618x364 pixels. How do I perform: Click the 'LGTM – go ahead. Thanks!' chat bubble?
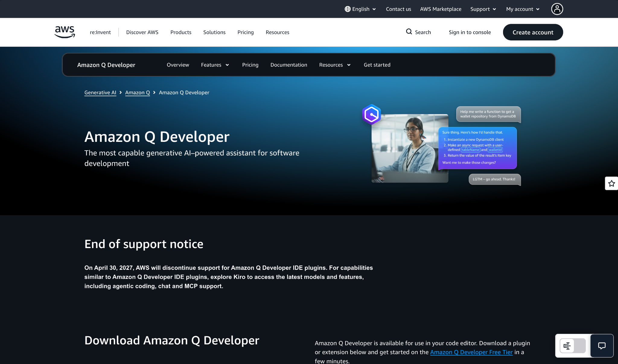click(x=495, y=179)
